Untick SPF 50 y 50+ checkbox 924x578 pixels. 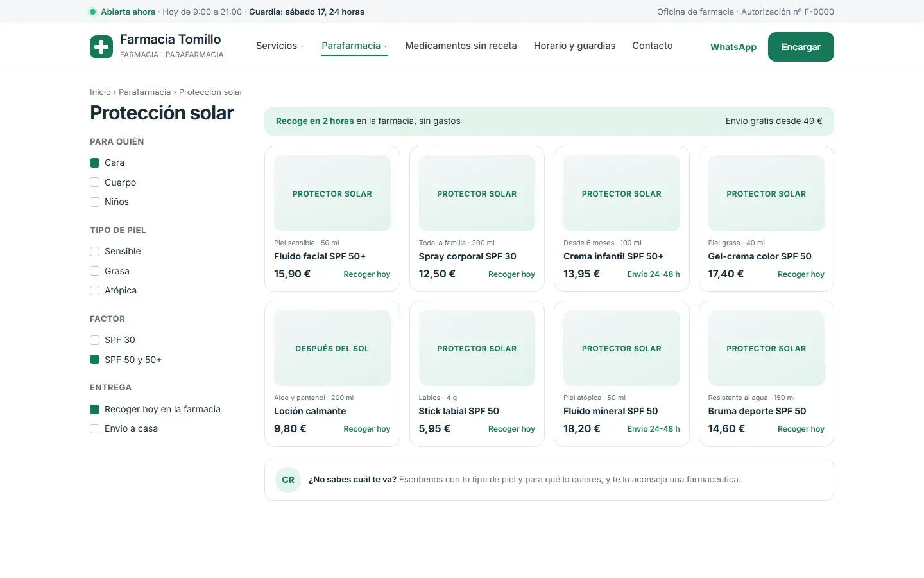coord(95,360)
